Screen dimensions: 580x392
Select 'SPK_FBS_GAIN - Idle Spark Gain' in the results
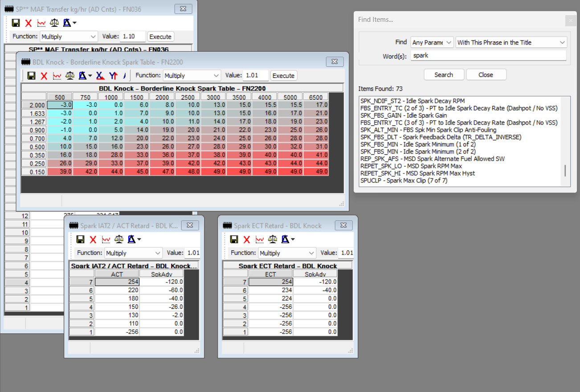click(x=403, y=115)
